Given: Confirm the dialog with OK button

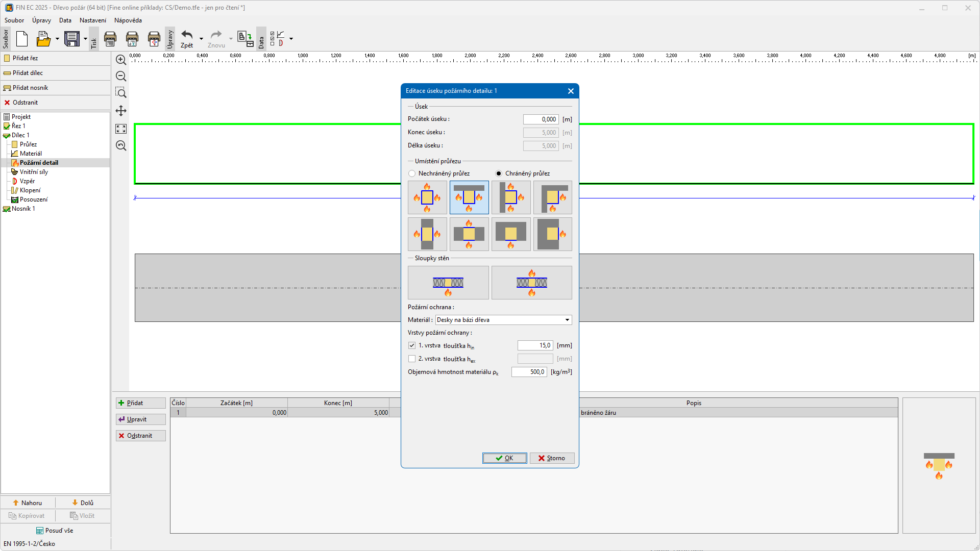Looking at the screenshot, I should pyautogui.click(x=504, y=458).
